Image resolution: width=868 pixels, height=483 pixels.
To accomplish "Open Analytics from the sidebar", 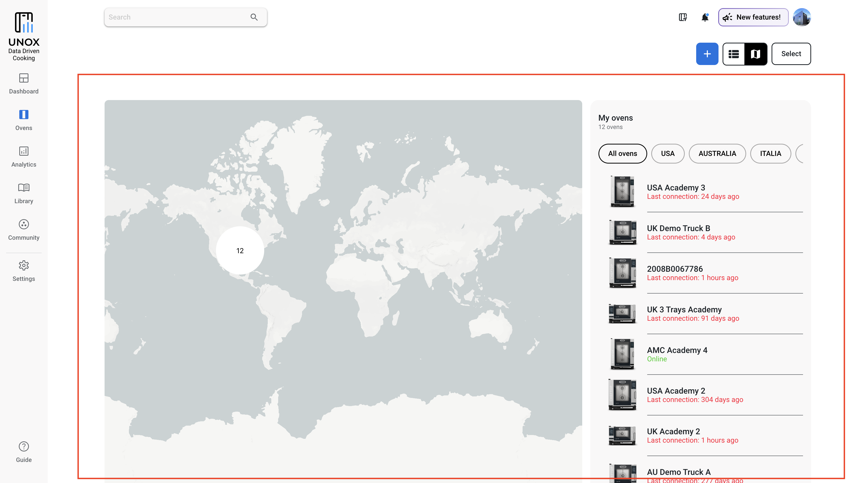I will click(23, 157).
